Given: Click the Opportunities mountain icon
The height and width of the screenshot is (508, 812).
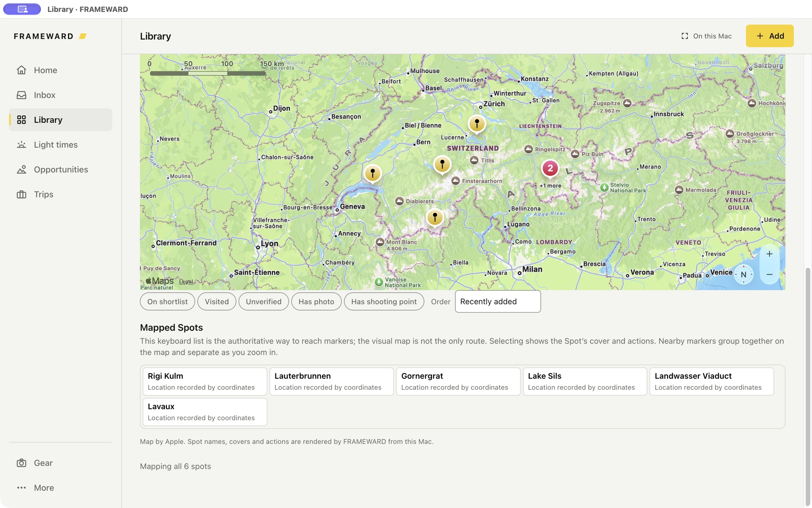Looking at the screenshot, I should (22, 169).
